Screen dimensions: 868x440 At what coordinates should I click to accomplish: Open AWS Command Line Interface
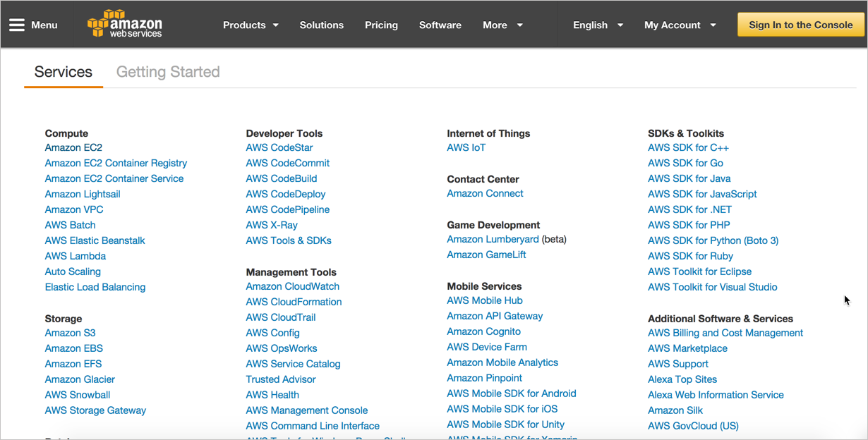coord(313,426)
